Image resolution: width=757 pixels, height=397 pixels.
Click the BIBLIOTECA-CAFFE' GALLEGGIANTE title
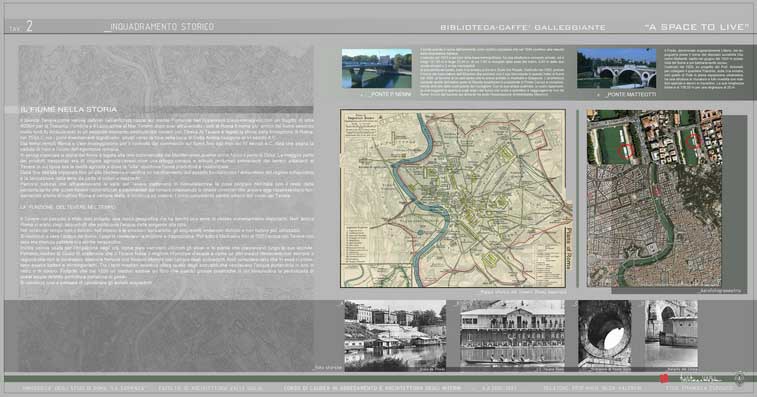tap(523, 28)
